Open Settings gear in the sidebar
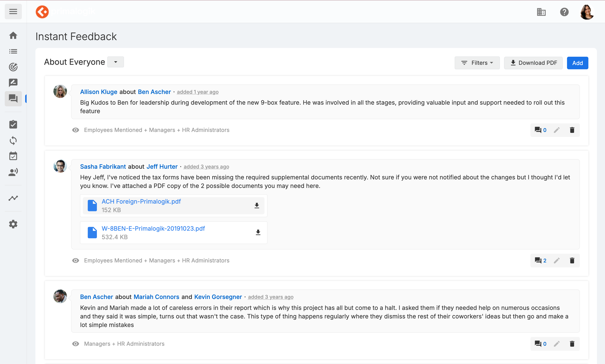605x364 pixels. click(13, 224)
